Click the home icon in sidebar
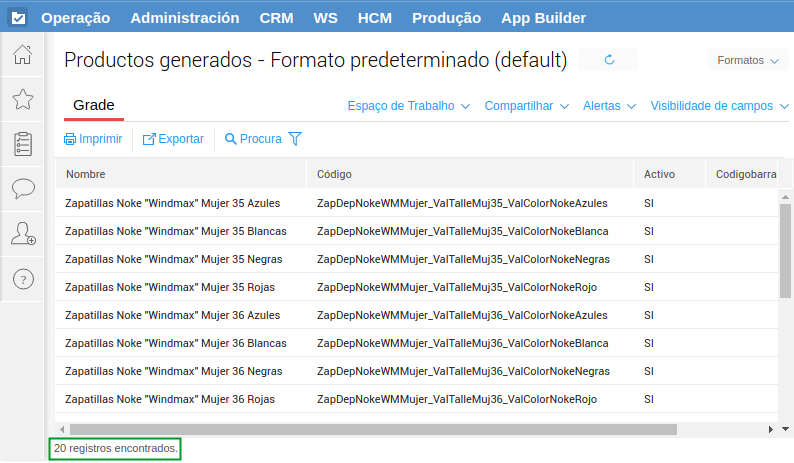Image resolution: width=794 pixels, height=463 pixels. click(23, 55)
